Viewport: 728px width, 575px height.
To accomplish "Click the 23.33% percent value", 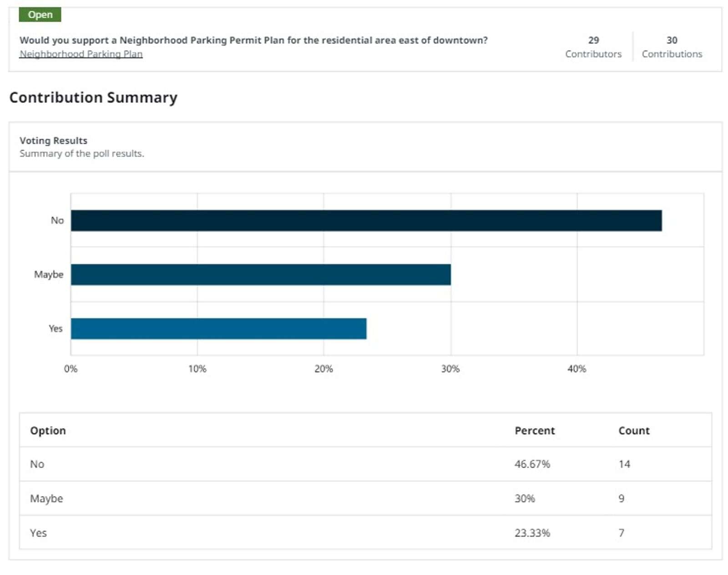I will [x=532, y=533].
